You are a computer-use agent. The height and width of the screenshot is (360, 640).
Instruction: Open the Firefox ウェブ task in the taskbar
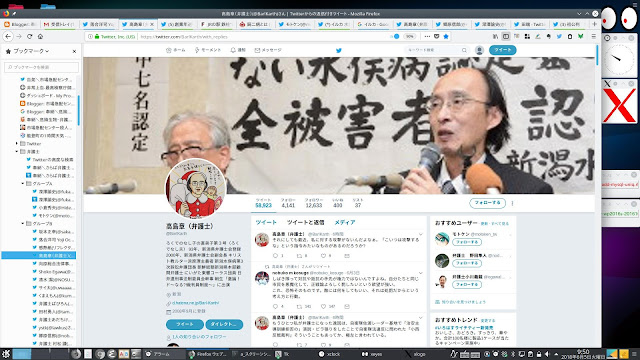pyautogui.click(x=208, y=354)
